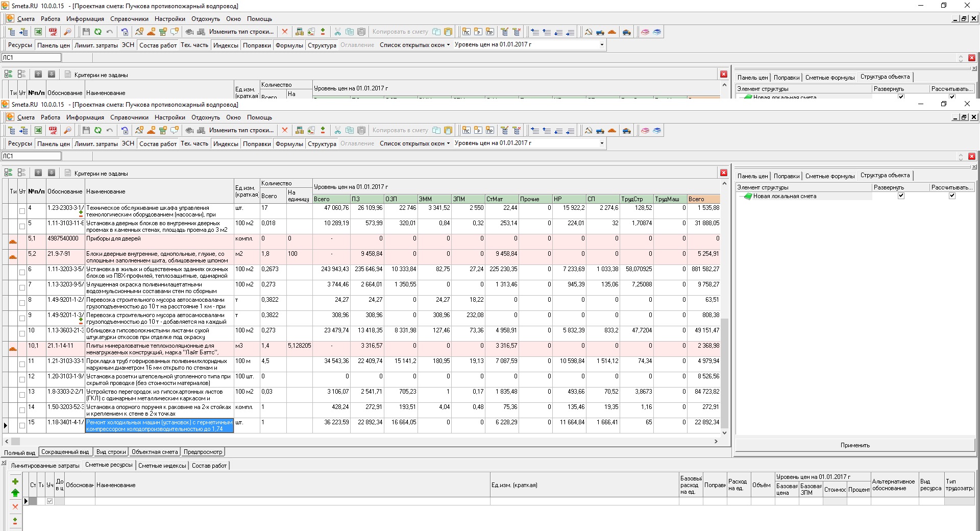The width and height of the screenshot is (980, 531).
Task: Toggle Рассчитывать checkbox for Новая локальная смета
Action: [x=952, y=196]
